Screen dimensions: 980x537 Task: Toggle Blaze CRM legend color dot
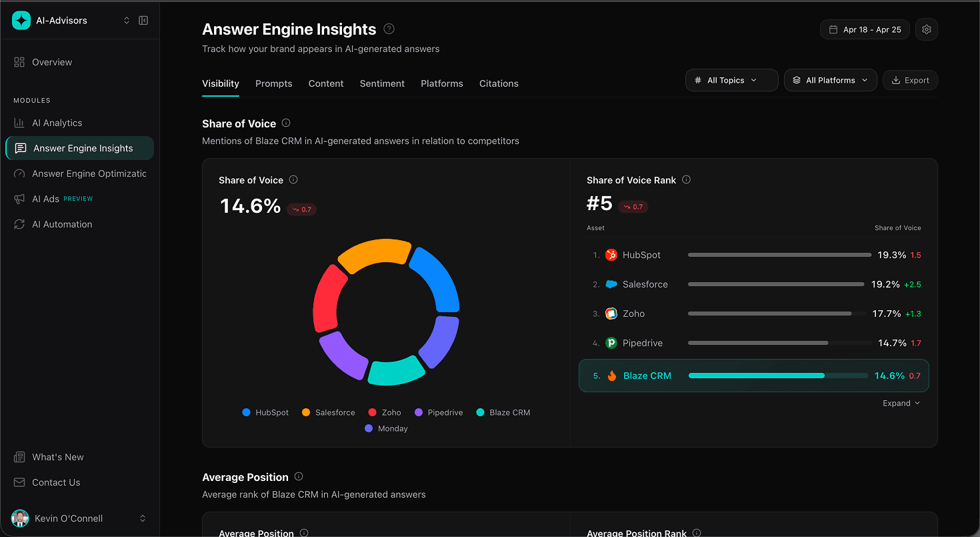point(480,412)
